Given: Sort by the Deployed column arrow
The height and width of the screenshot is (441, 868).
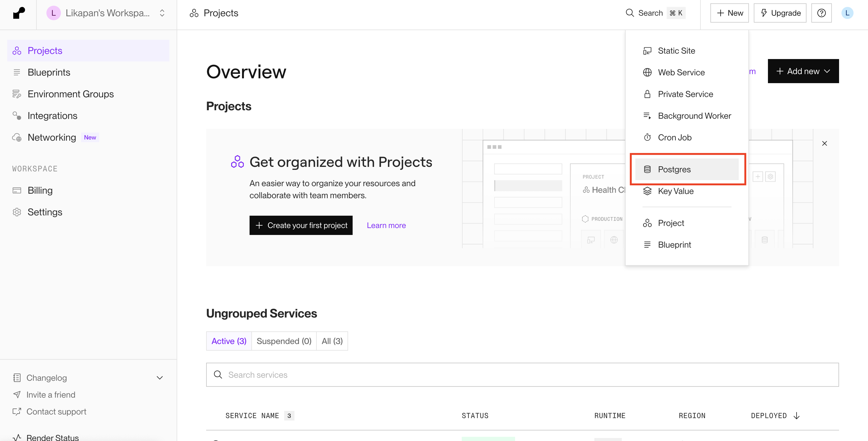Looking at the screenshot, I should coord(796,415).
